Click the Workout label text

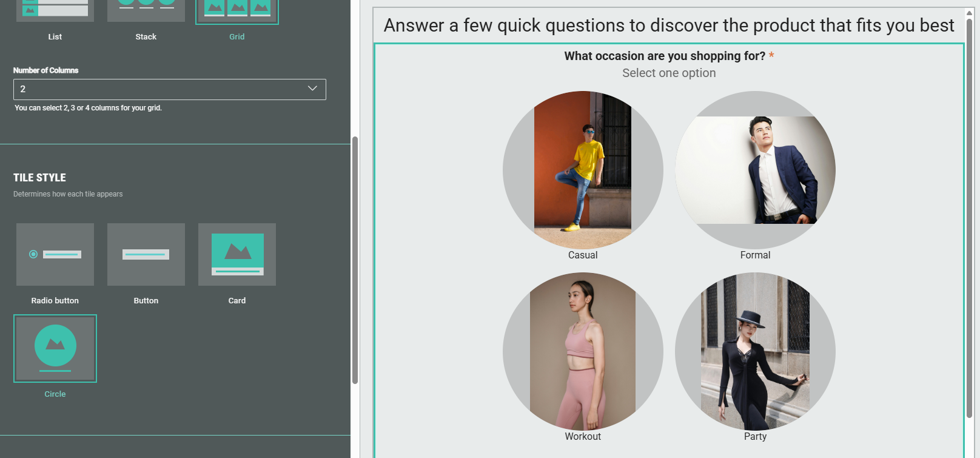coord(583,437)
